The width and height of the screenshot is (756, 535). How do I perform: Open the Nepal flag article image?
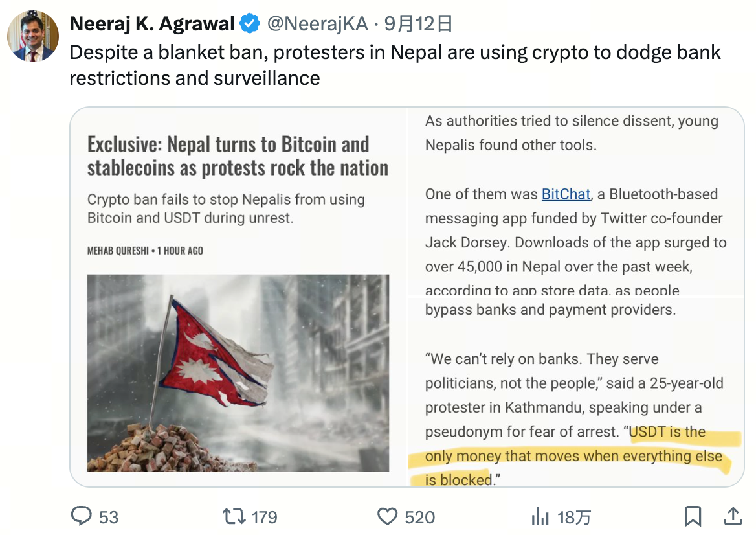[x=238, y=373]
